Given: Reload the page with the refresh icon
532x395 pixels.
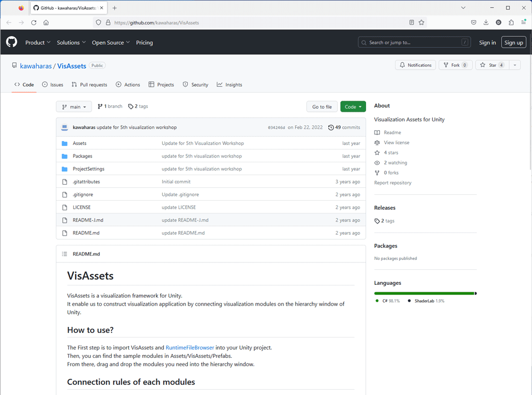Looking at the screenshot, I should click(34, 23).
